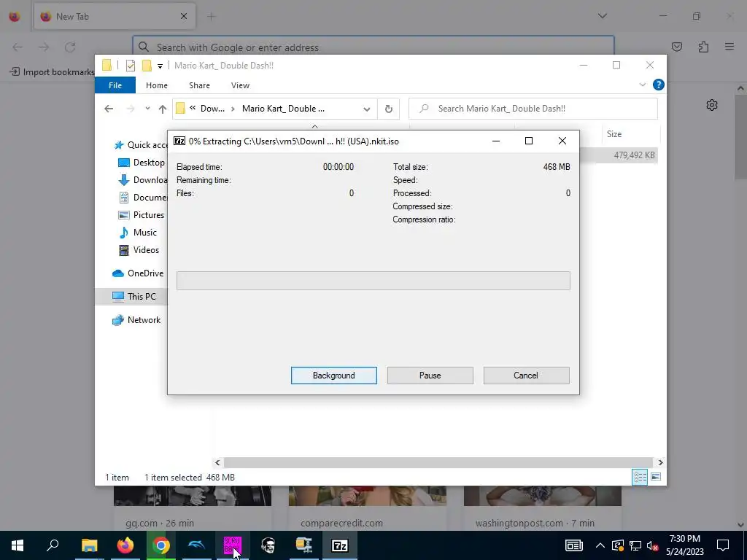
Task: Go up one folder level
Action: pos(163,109)
